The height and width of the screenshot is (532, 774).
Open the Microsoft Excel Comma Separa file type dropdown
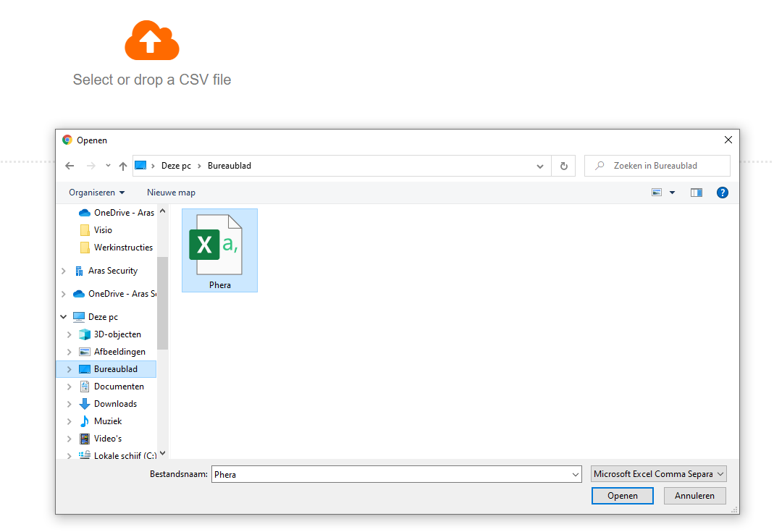pyautogui.click(x=658, y=474)
